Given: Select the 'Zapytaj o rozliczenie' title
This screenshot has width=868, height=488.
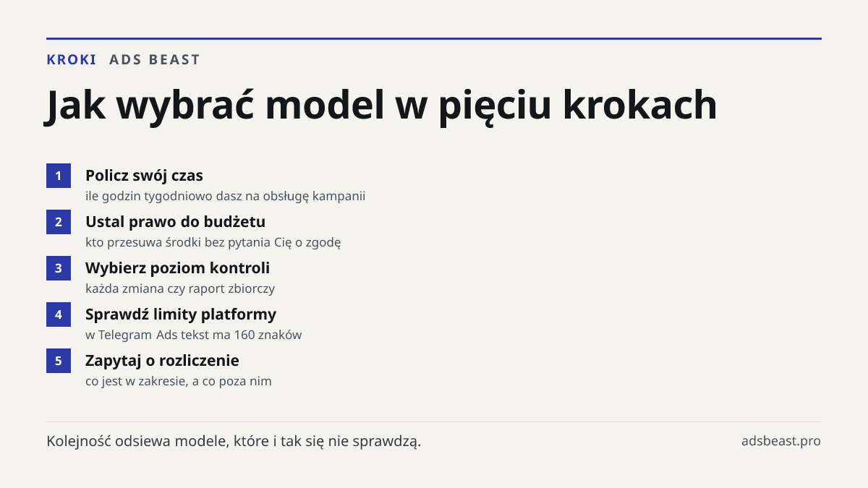Looking at the screenshot, I should (x=163, y=361).
